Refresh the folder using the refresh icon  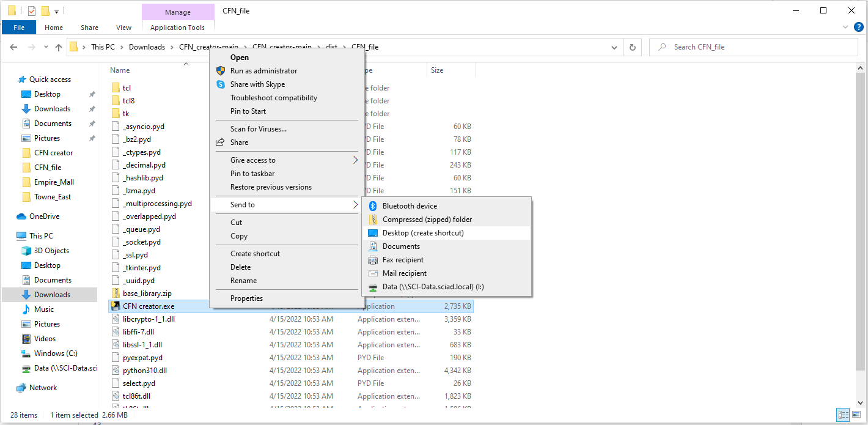point(633,46)
